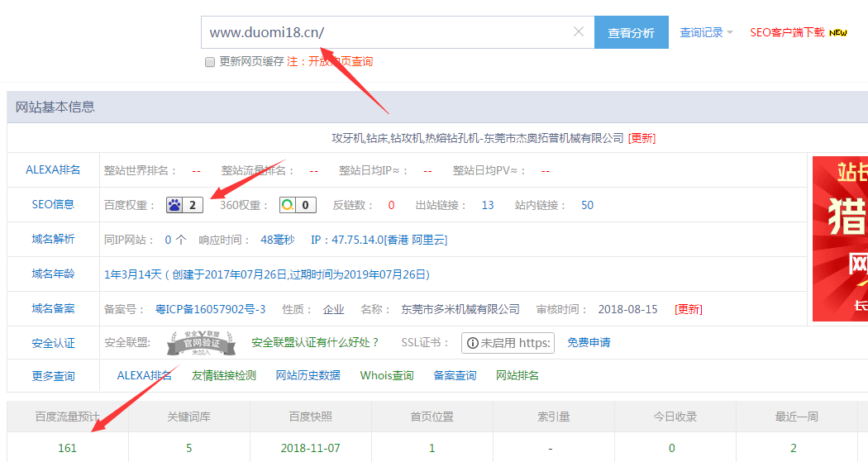The width and height of the screenshot is (868, 462).
Task: Clear the URL input with X icon
Action: tap(578, 32)
